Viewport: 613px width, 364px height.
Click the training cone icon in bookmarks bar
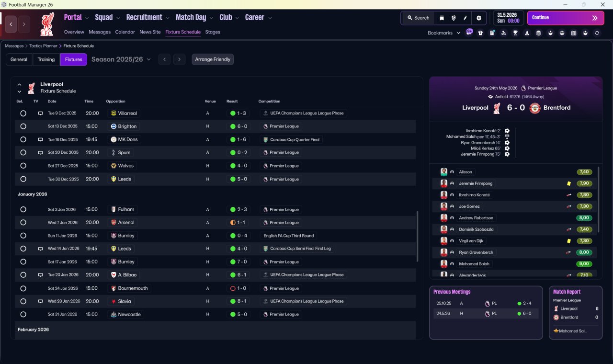coord(527,33)
